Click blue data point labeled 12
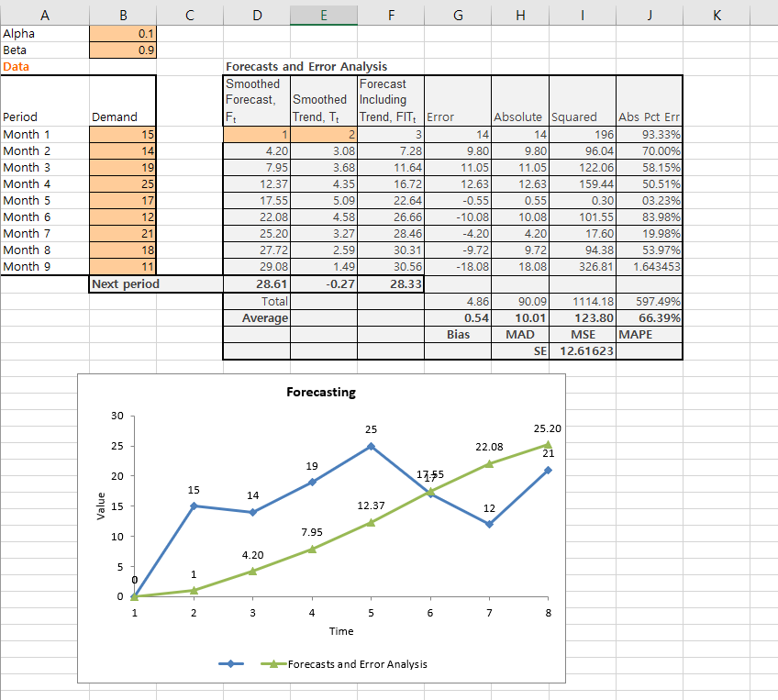Screen dimensions: 778x700 pyautogui.click(x=489, y=525)
